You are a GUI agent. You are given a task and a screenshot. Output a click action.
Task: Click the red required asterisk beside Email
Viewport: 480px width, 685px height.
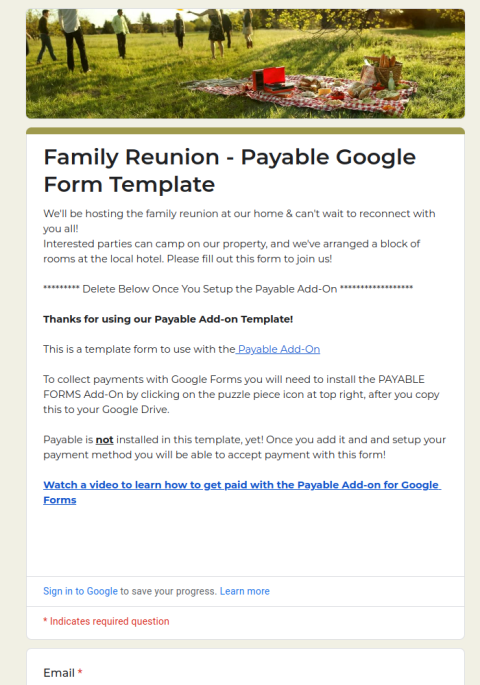tap(80, 672)
